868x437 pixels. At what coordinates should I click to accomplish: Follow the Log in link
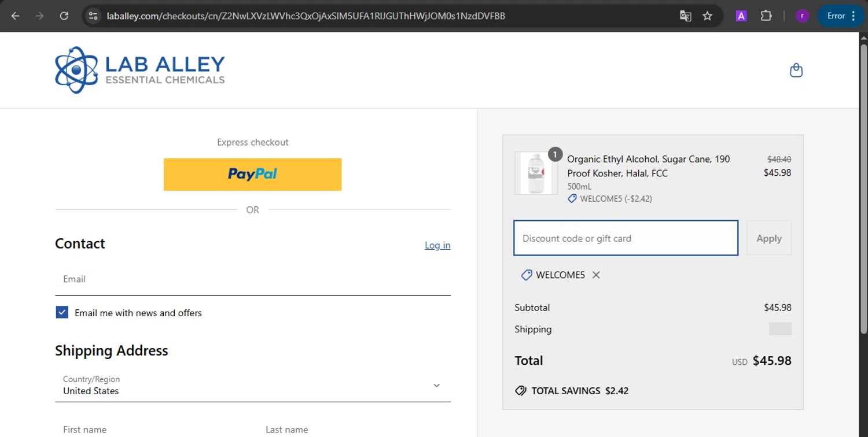pyautogui.click(x=437, y=245)
